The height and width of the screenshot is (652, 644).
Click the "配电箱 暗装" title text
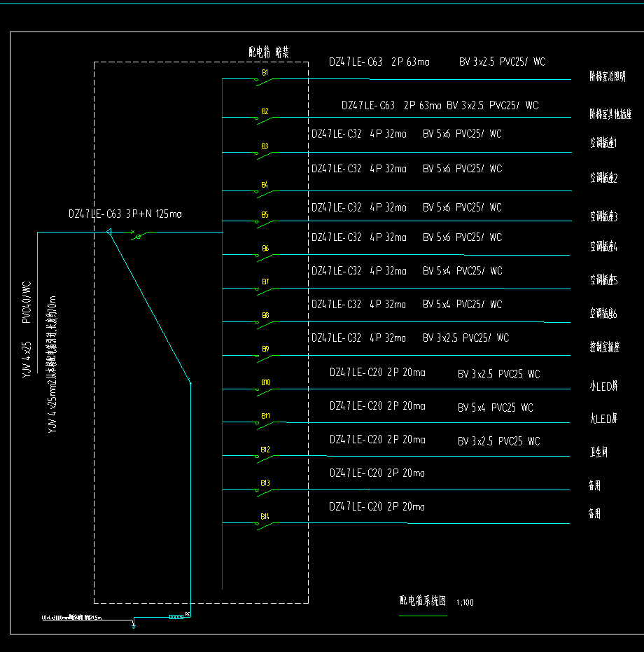point(269,53)
